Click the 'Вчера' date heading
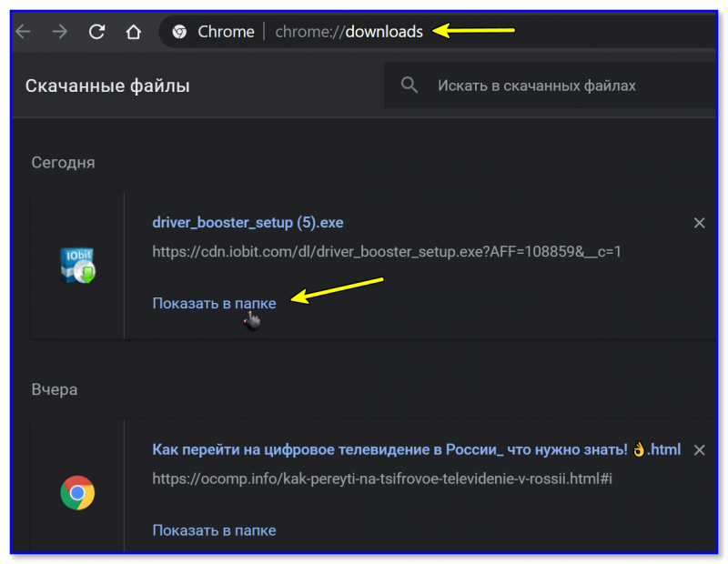The width and height of the screenshot is (728, 564). (55, 389)
